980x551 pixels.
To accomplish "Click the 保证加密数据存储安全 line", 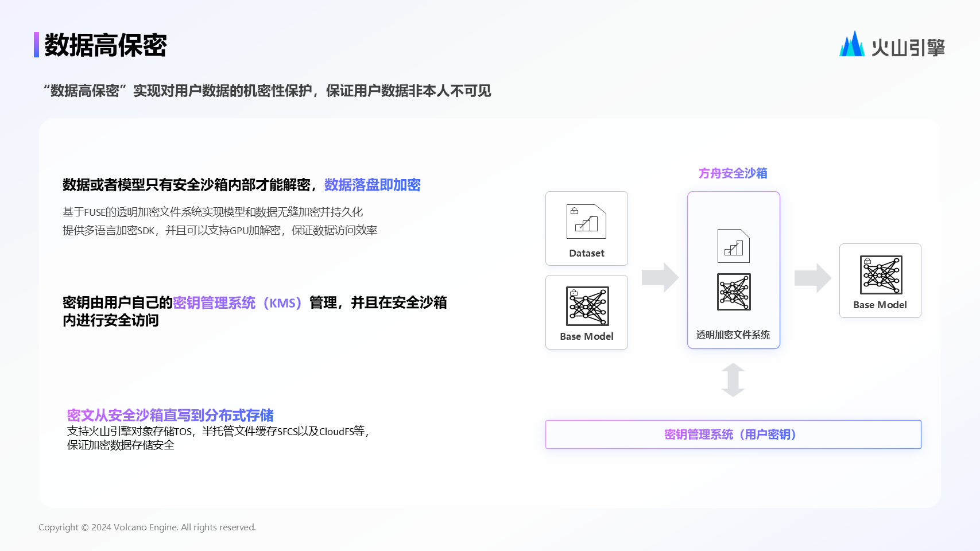I will (x=121, y=445).
